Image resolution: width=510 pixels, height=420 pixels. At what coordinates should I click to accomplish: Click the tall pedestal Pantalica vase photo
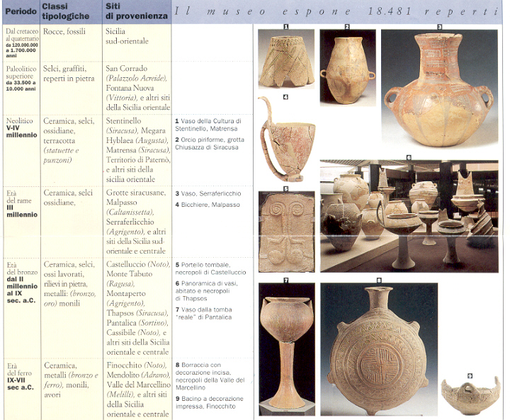(x=286, y=348)
